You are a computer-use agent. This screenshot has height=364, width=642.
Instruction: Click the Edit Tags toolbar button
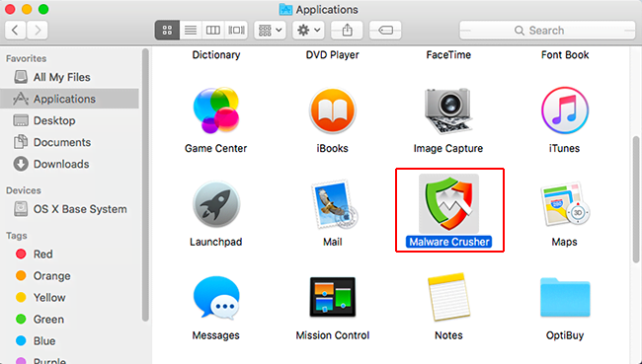pos(385,31)
